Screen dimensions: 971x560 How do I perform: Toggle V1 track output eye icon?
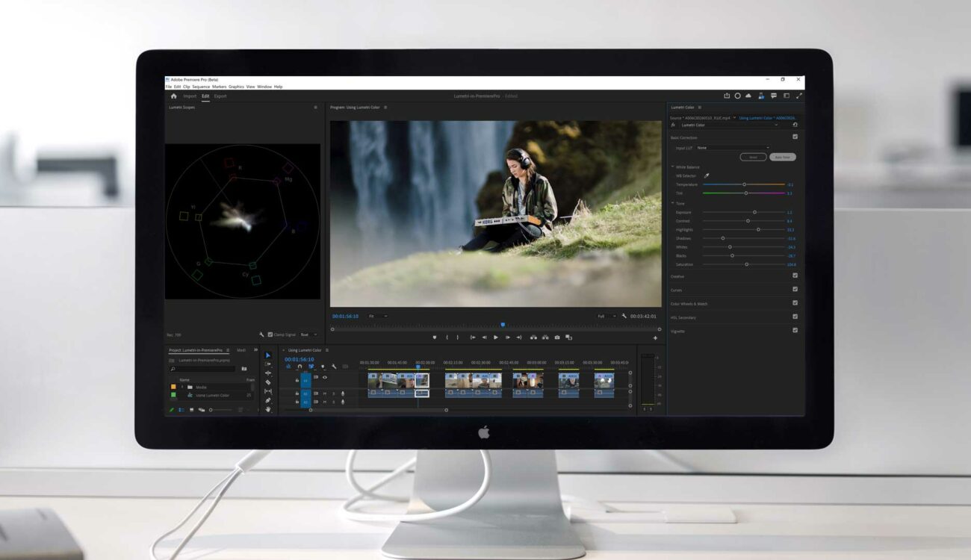point(324,378)
